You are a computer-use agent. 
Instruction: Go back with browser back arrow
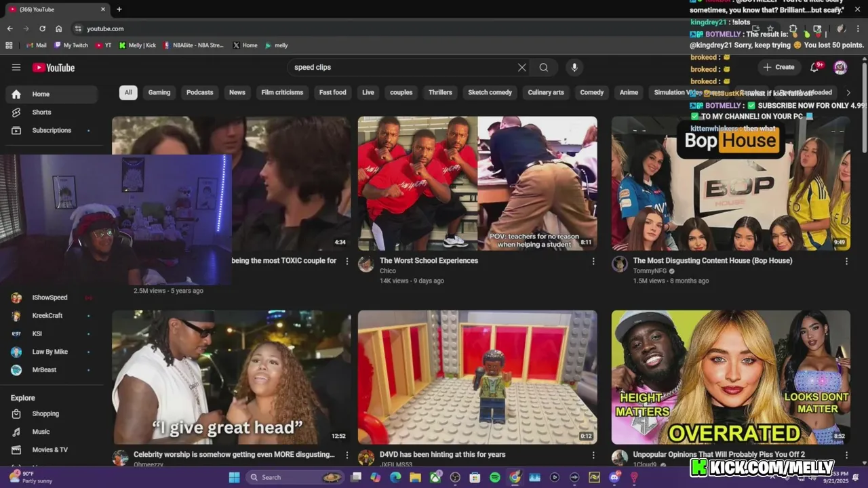point(9,28)
